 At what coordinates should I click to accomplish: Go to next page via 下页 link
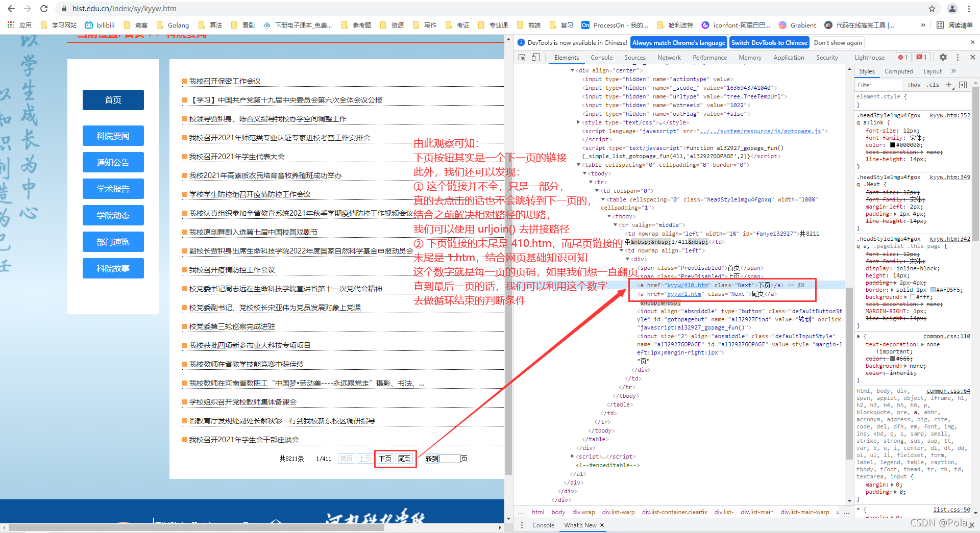[385, 459]
